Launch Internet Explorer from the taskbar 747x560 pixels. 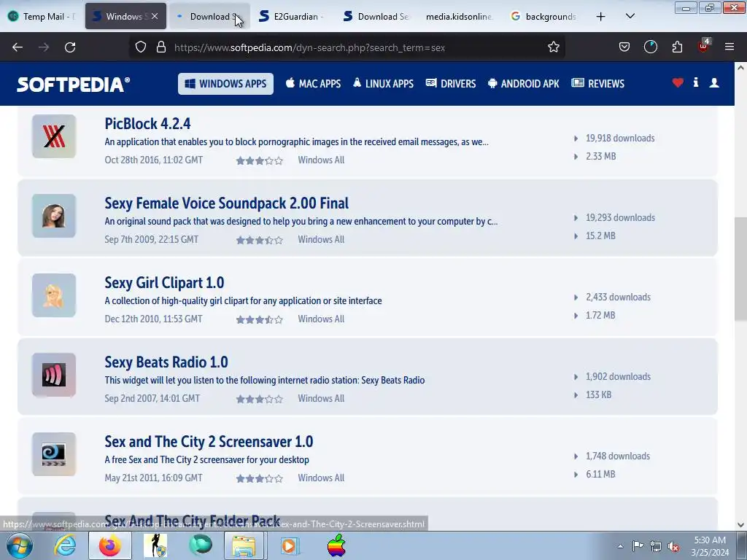64,545
